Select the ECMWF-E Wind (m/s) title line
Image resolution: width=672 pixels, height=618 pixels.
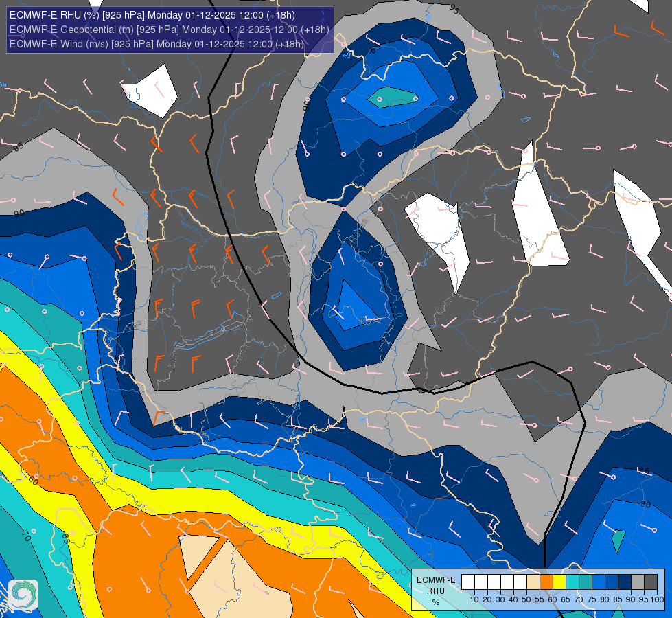pyautogui.click(x=157, y=44)
